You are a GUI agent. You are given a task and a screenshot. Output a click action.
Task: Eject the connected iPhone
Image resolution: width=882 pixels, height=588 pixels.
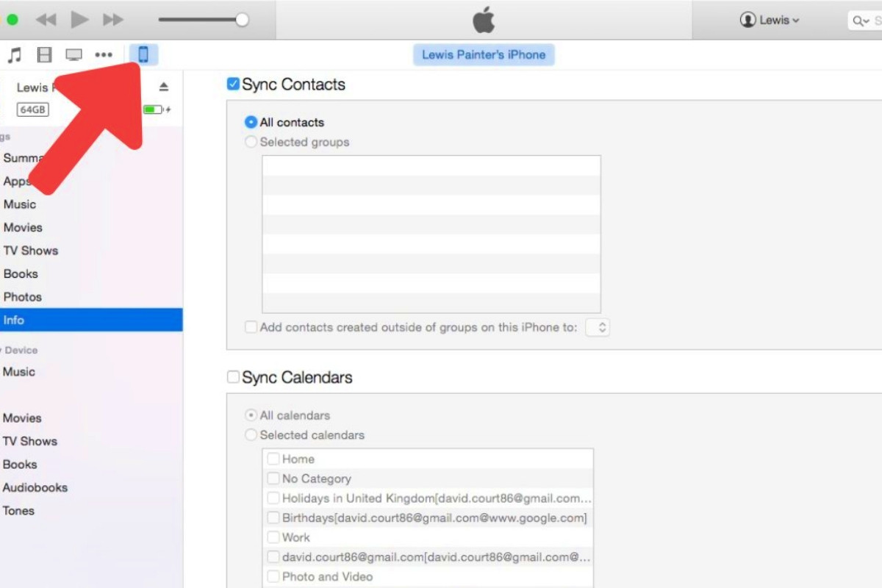164,87
